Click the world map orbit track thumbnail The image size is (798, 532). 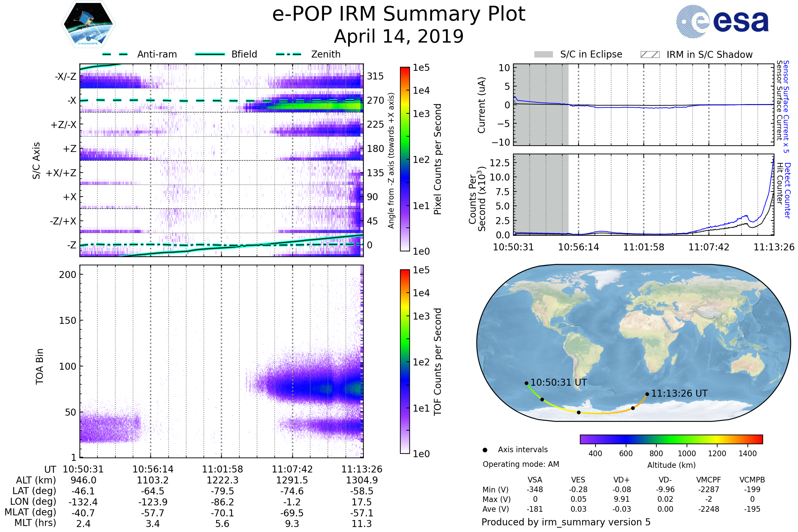(x=633, y=343)
